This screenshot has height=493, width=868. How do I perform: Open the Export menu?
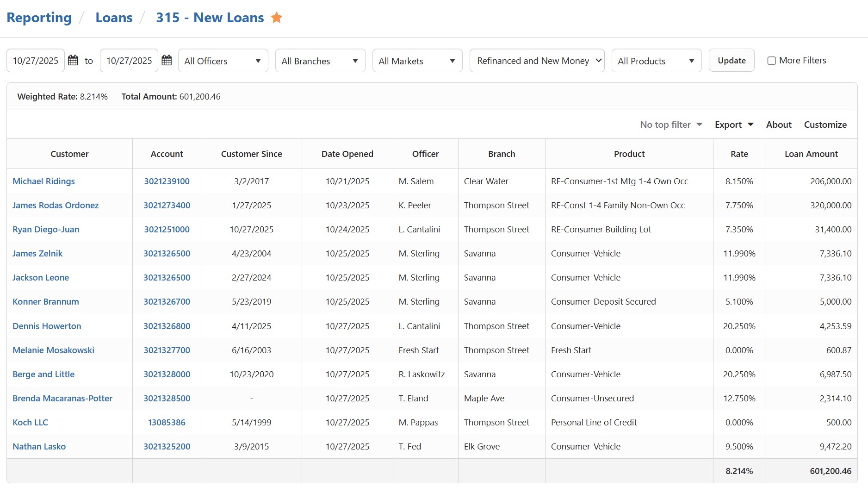point(734,125)
